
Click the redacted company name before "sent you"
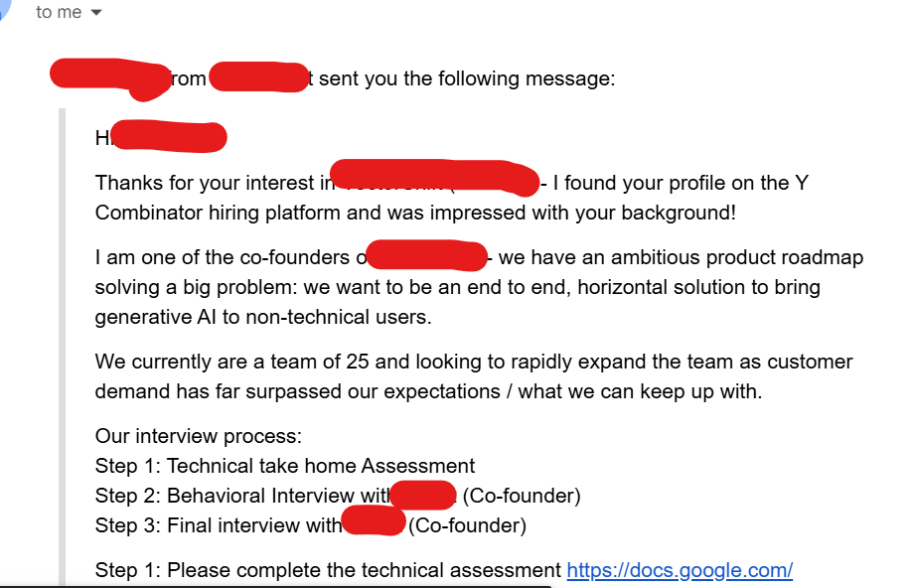tap(258, 77)
